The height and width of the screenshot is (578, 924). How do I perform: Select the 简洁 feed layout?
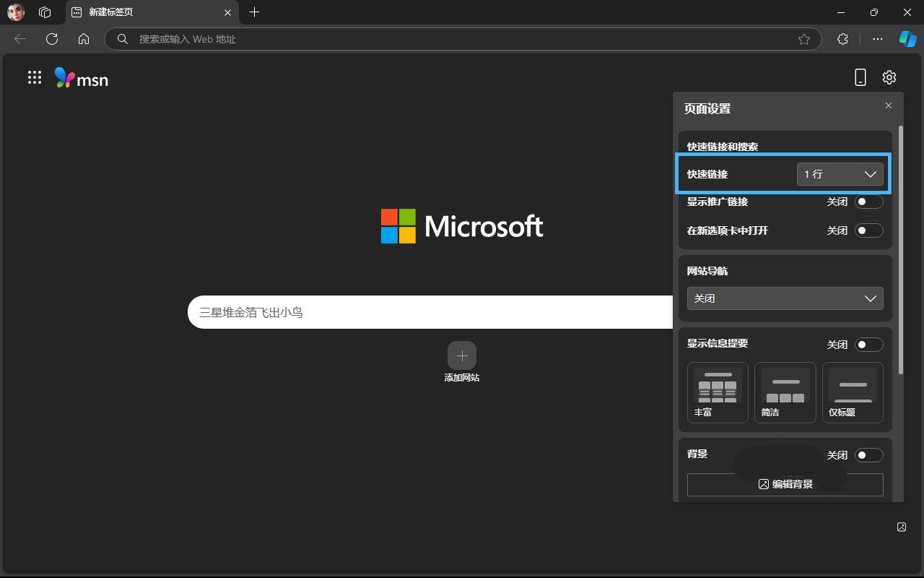785,392
